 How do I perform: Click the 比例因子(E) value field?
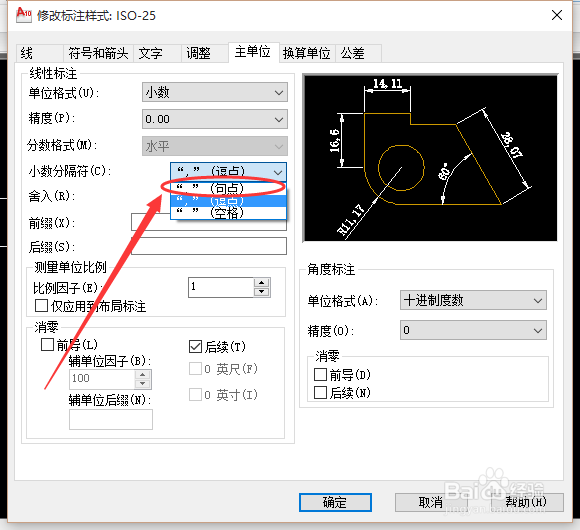(221, 287)
